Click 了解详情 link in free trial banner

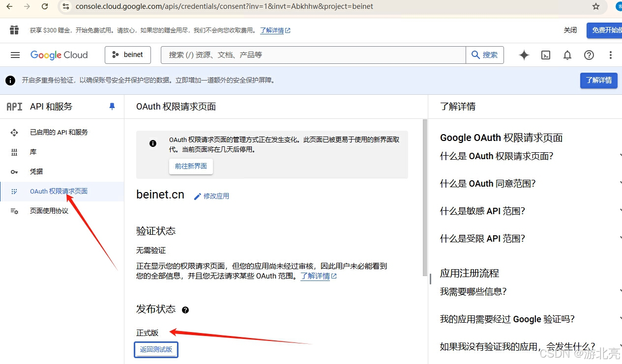[x=275, y=30]
